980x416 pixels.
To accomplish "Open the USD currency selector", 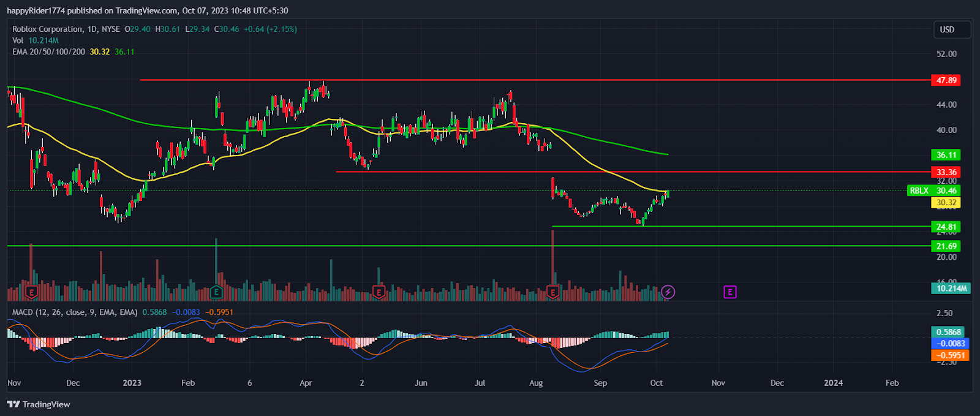I will (x=952, y=29).
